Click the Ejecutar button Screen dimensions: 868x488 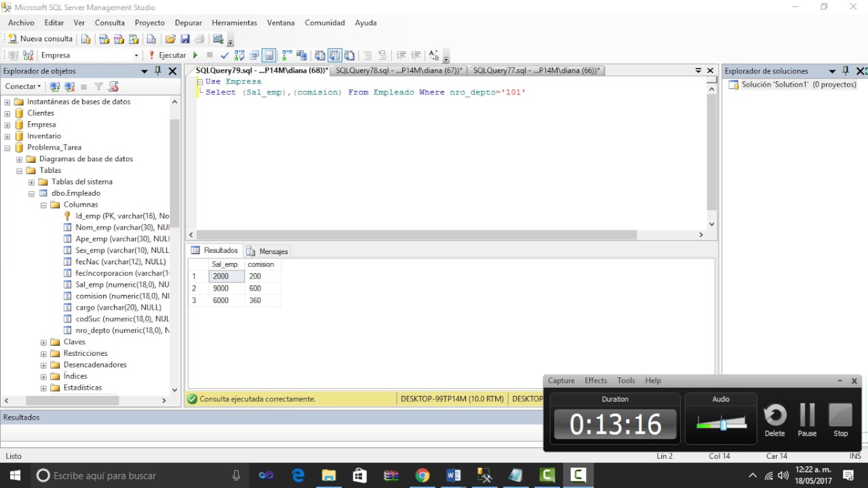(167, 55)
